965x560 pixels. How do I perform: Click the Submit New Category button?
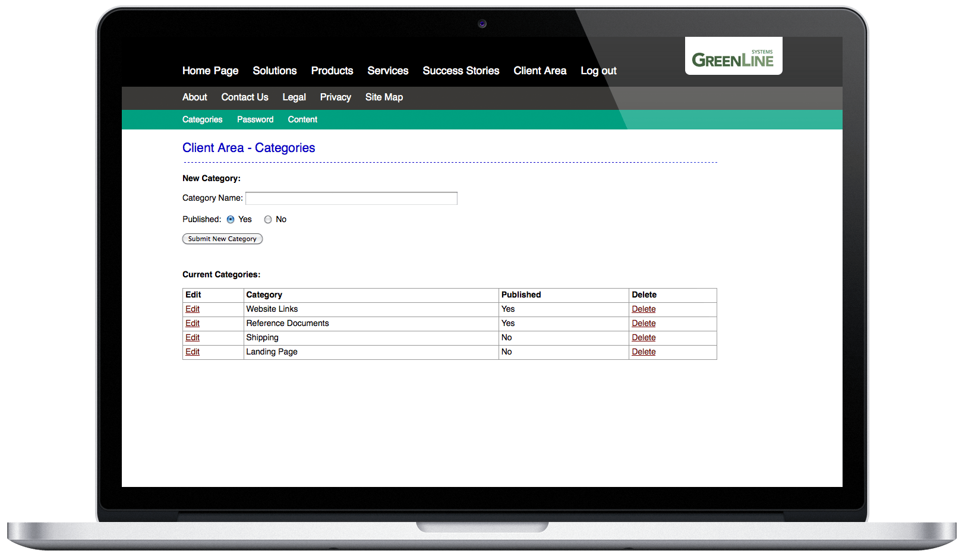(x=222, y=239)
